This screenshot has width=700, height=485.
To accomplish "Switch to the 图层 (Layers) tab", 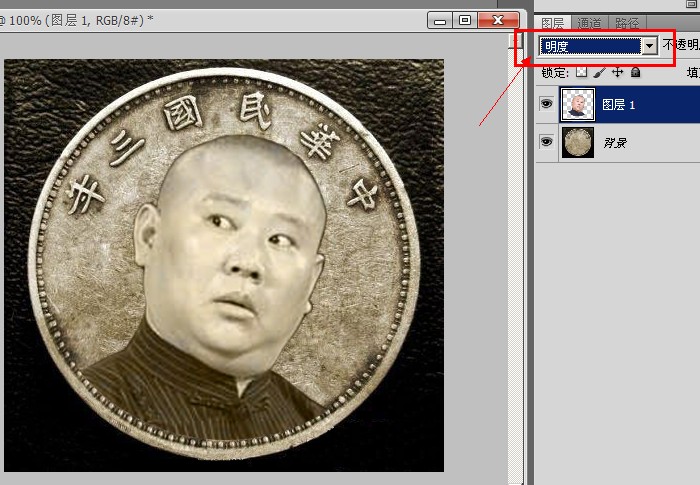I will (553, 22).
